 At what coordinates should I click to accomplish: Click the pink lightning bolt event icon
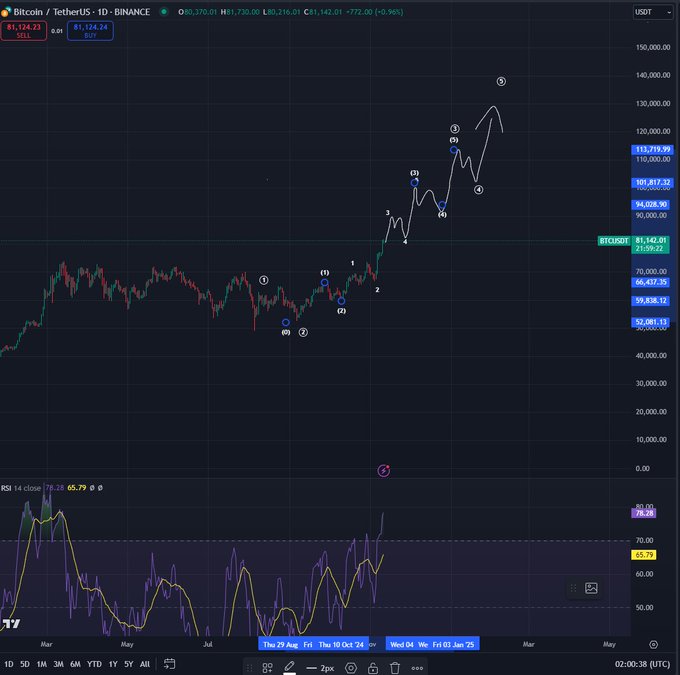point(383,469)
